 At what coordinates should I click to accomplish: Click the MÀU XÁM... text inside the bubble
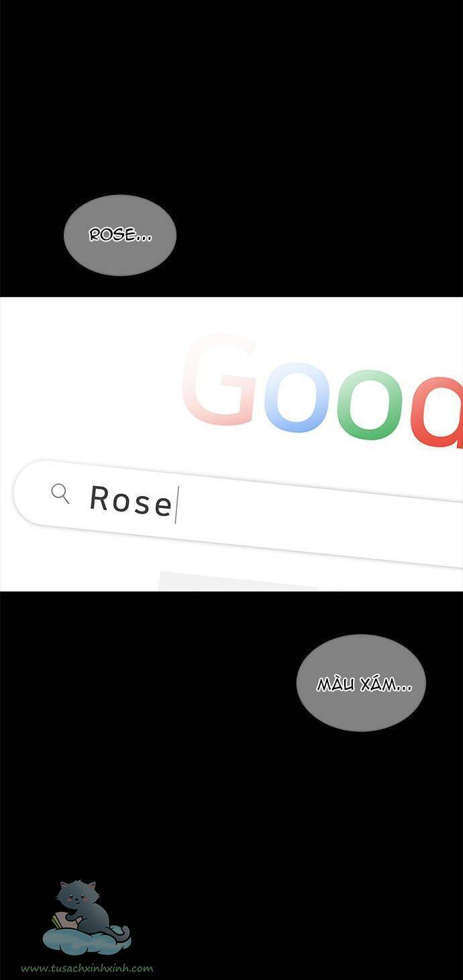pyautogui.click(x=364, y=684)
